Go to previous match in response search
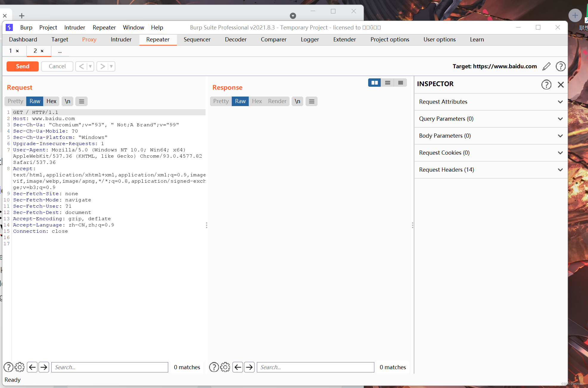Viewport: 588px width, 388px height. [238, 367]
